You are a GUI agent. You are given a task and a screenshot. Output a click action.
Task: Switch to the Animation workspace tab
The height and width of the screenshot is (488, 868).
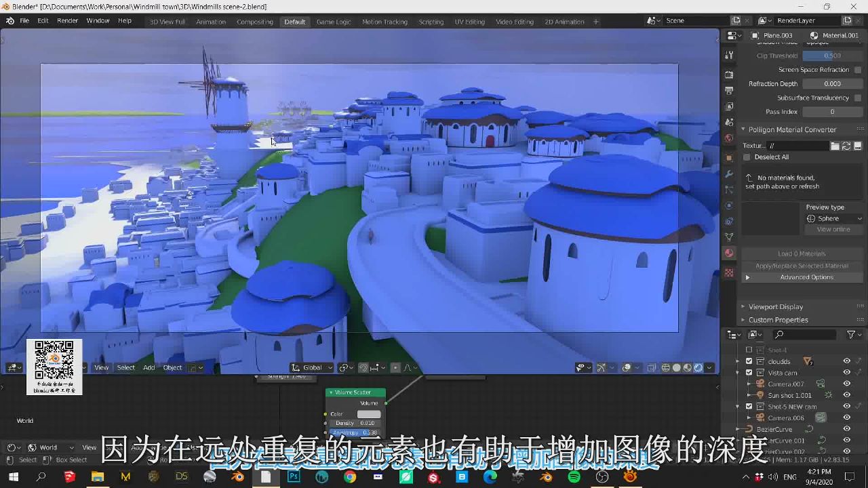tap(211, 22)
